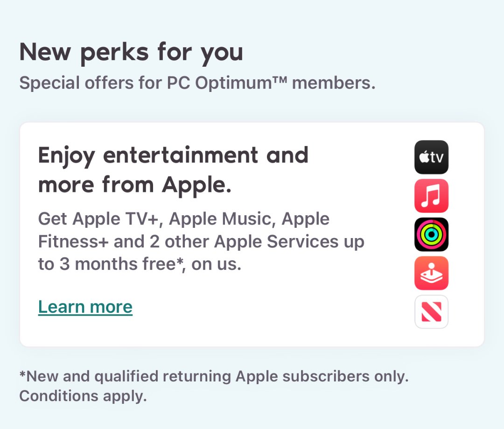The height and width of the screenshot is (429, 504).
Task: Click the "New perks for you" heading
Action: pyautogui.click(x=131, y=52)
